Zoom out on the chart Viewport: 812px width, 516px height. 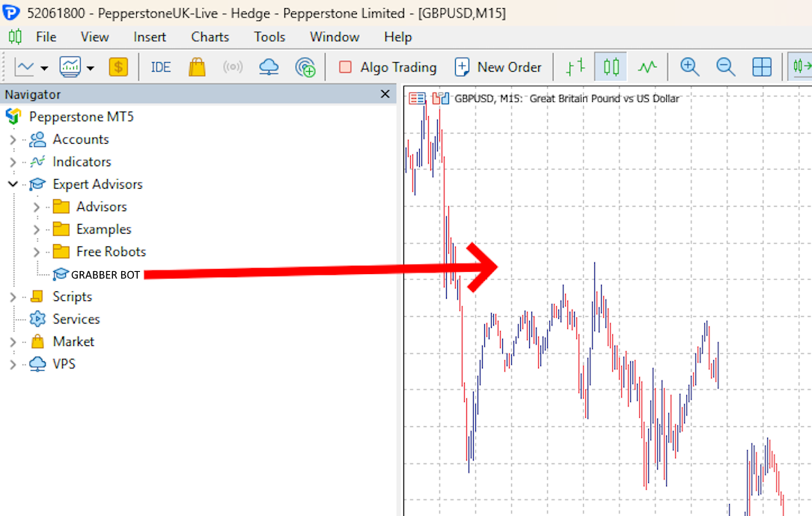[x=725, y=67]
